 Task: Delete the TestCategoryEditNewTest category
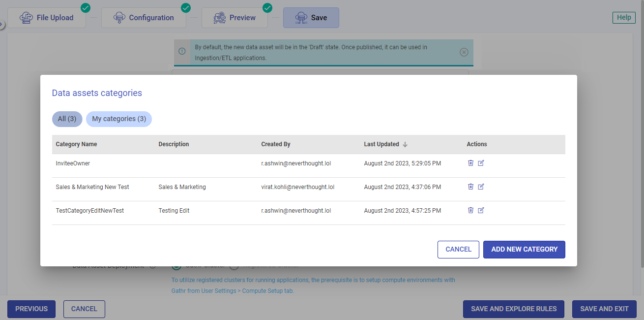tap(470, 210)
